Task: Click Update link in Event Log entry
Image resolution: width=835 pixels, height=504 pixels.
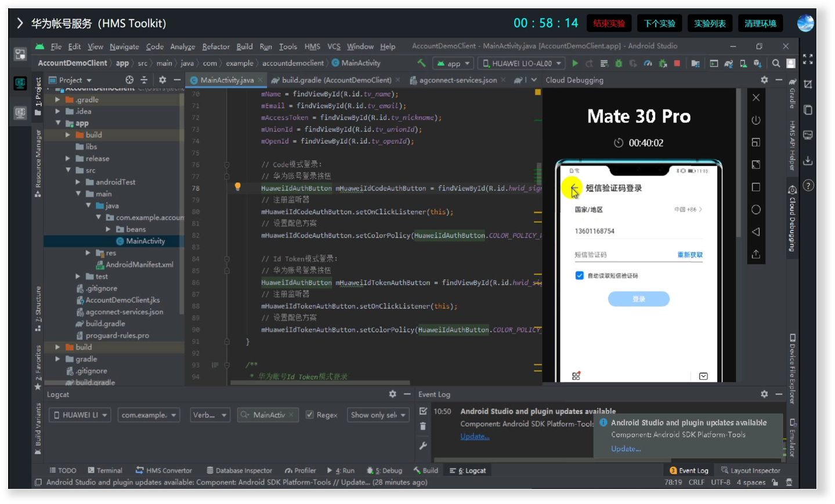Action: pos(475,437)
